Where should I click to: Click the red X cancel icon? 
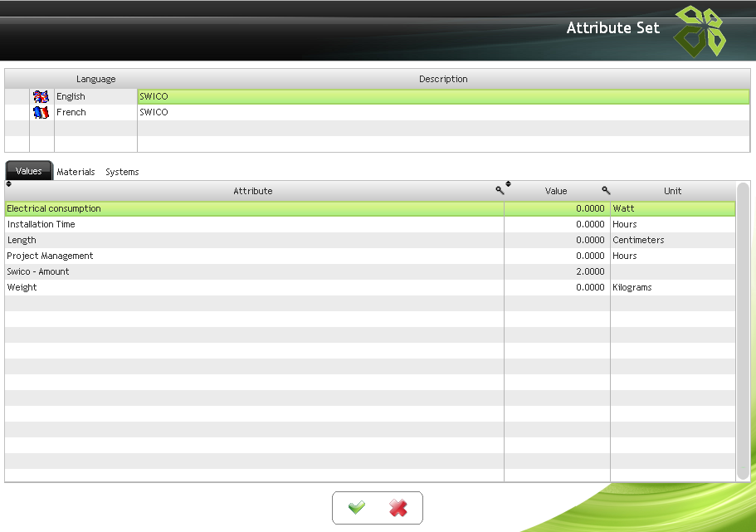(398, 508)
